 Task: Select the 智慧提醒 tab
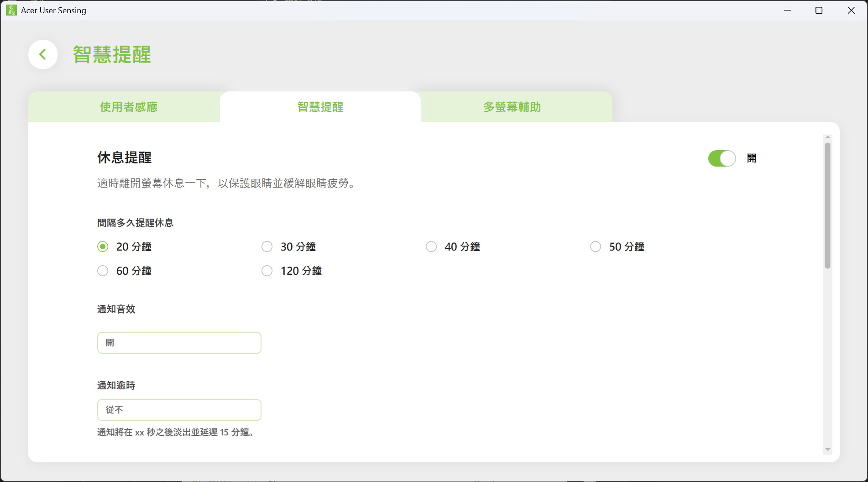[320, 107]
